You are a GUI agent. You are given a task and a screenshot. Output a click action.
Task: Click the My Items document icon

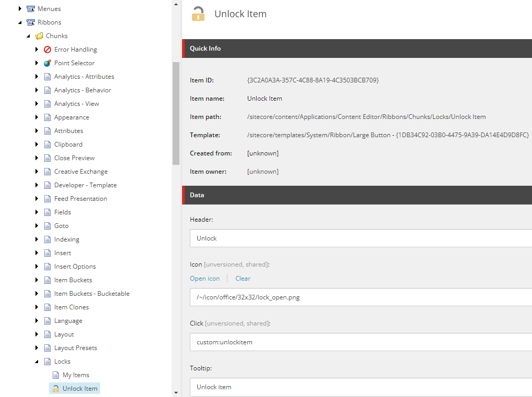[x=56, y=375]
